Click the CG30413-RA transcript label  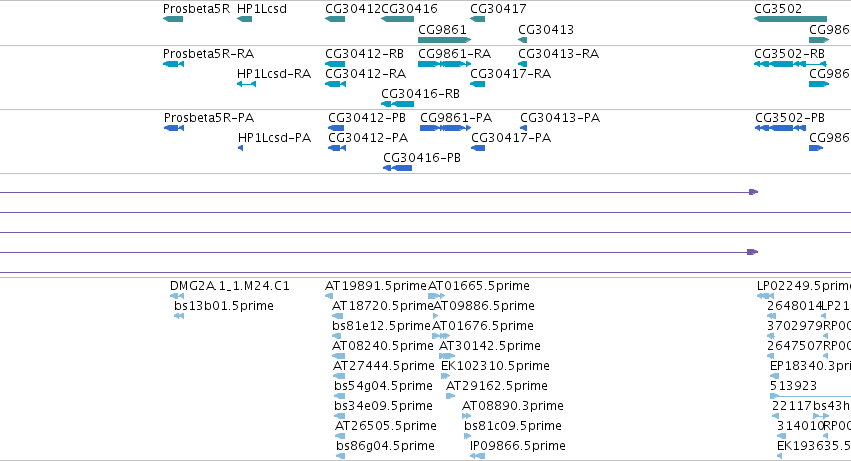(x=558, y=54)
